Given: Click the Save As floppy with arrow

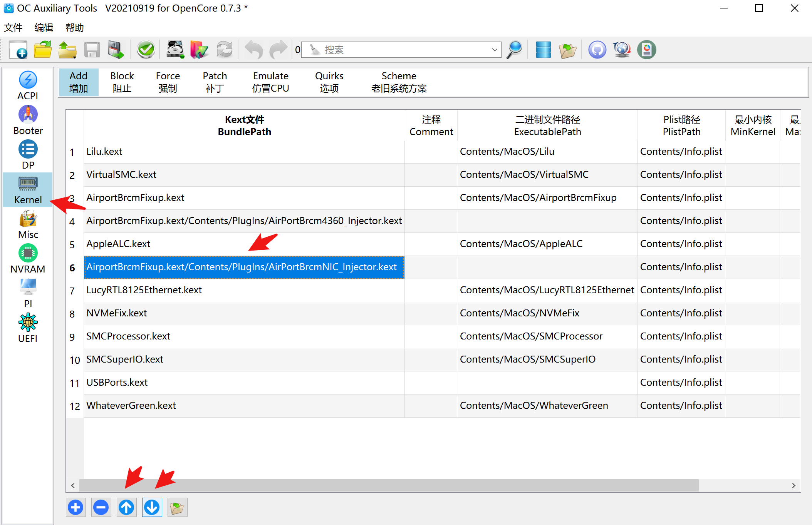Looking at the screenshot, I should click(116, 50).
